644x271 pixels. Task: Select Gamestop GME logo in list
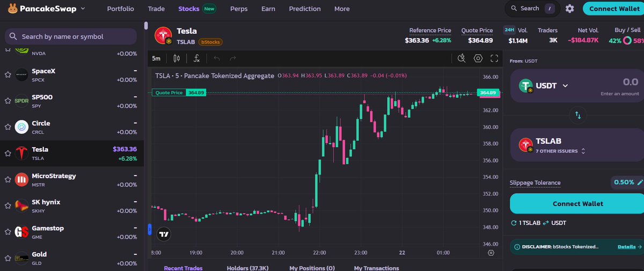coord(21,232)
